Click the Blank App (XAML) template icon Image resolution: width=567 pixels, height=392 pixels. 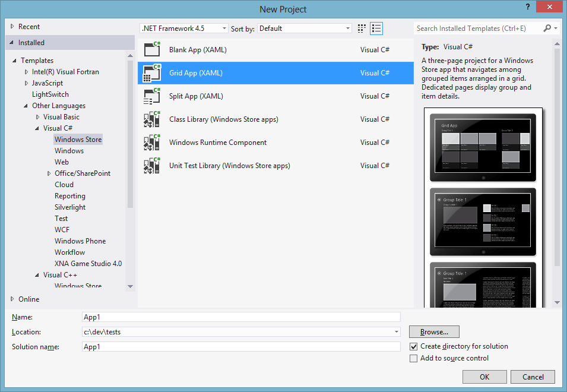tap(153, 50)
